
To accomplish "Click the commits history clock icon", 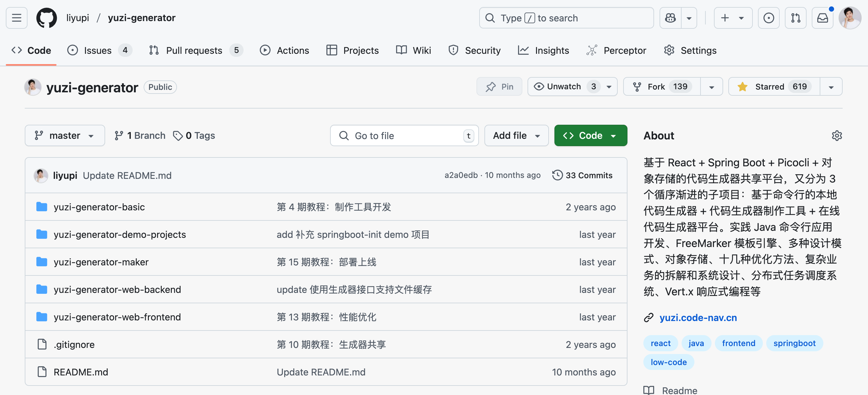I will coord(557,175).
